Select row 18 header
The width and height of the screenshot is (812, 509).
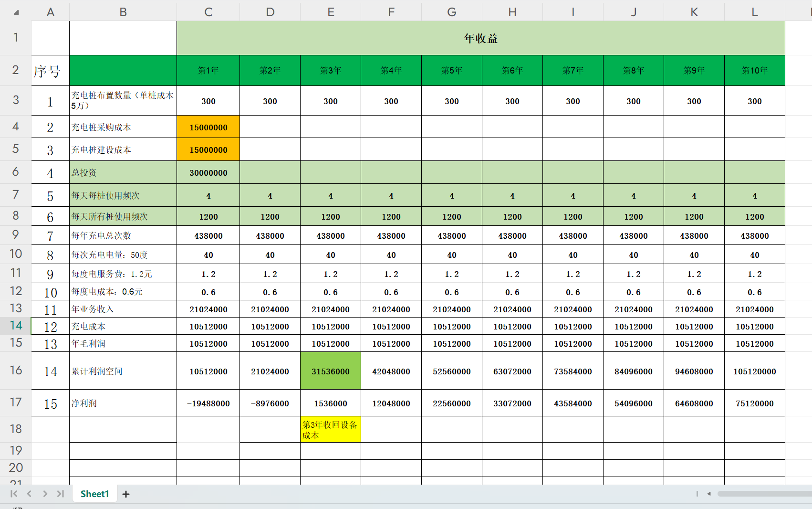coord(16,429)
